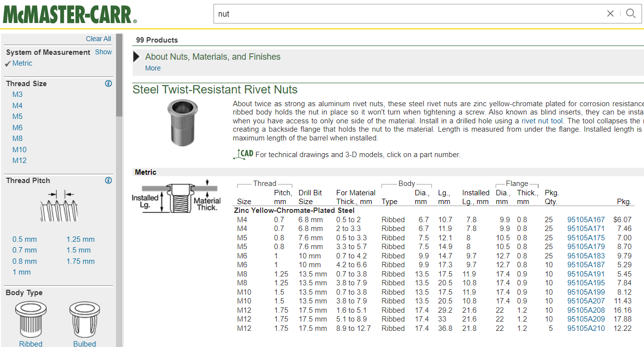Click the 99 Products count text
The image size is (644, 347).
click(x=157, y=40)
